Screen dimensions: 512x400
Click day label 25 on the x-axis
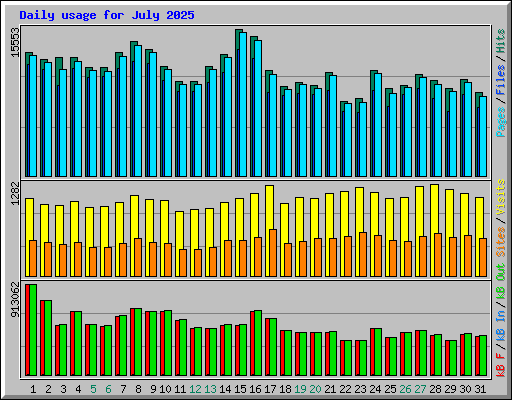click(390, 389)
